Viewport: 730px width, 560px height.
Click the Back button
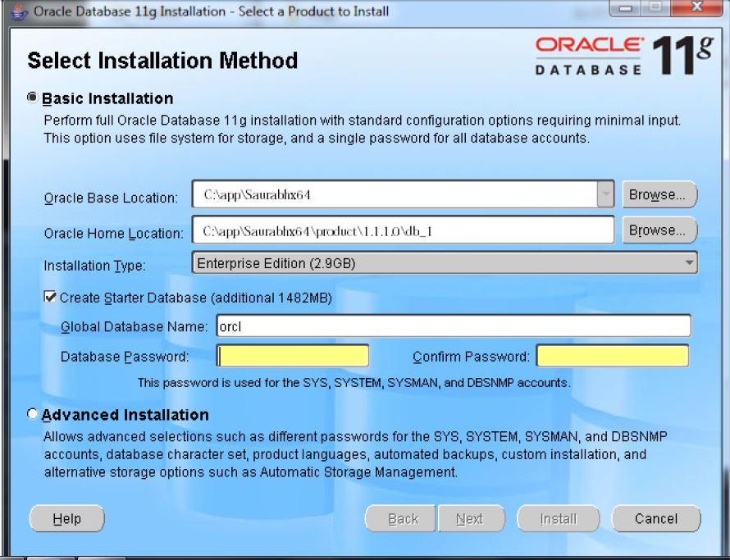click(401, 518)
